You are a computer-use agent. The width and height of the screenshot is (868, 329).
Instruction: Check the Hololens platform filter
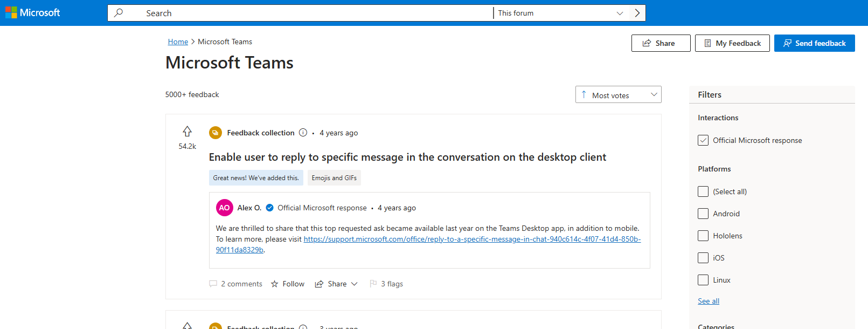click(x=703, y=236)
